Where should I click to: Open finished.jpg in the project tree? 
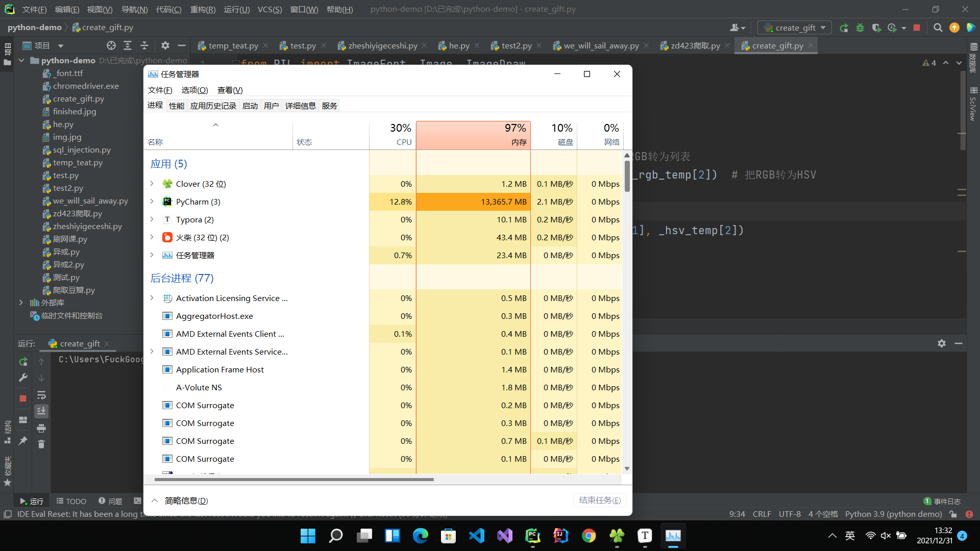74,111
